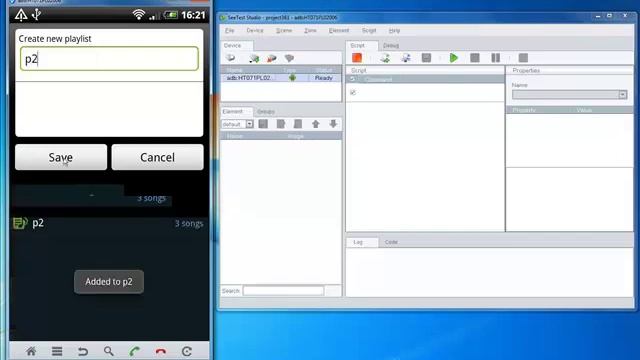
Task: Move element up with the up arrow
Action: pyautogui.click(x=316, y=124)
